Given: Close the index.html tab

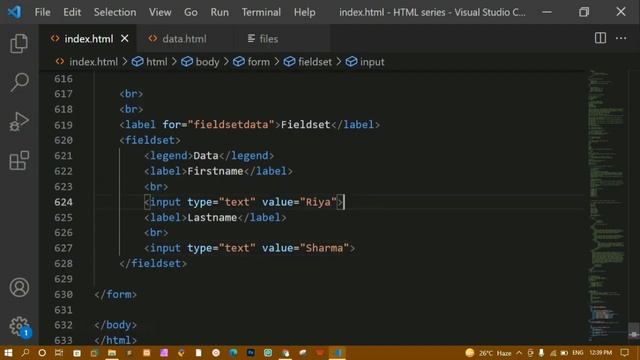Looking at the screenshot, I should (124, 38).
